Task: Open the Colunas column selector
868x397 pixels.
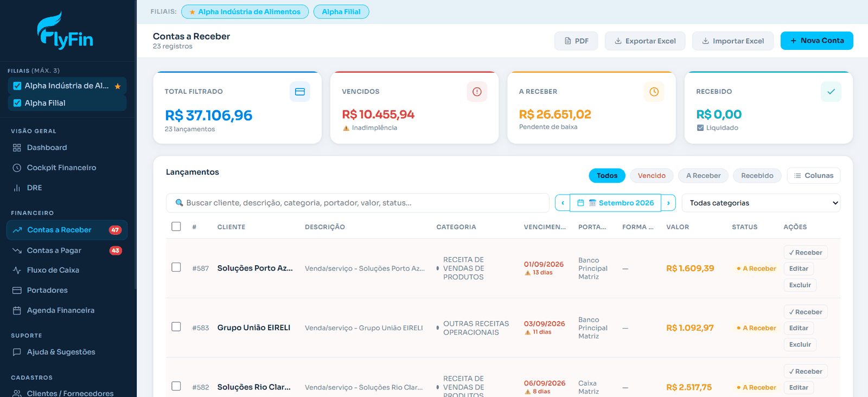Action: [814, 176]
